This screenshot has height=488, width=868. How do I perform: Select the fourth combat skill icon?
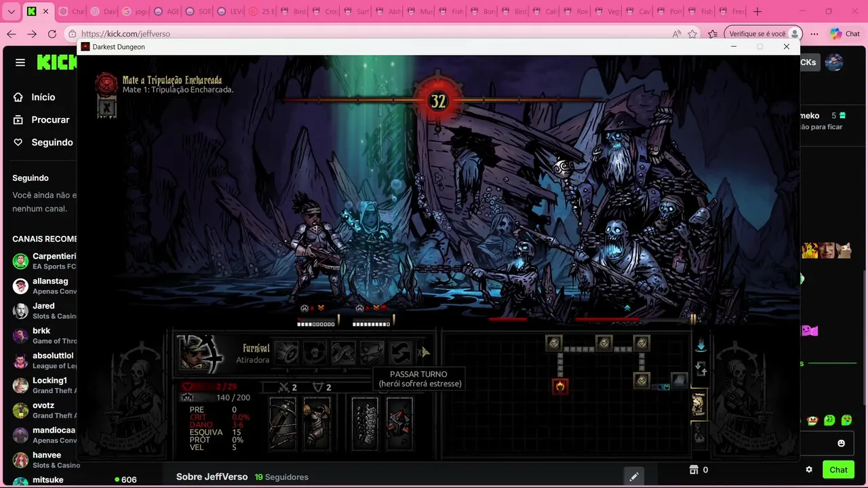[372, 352]
